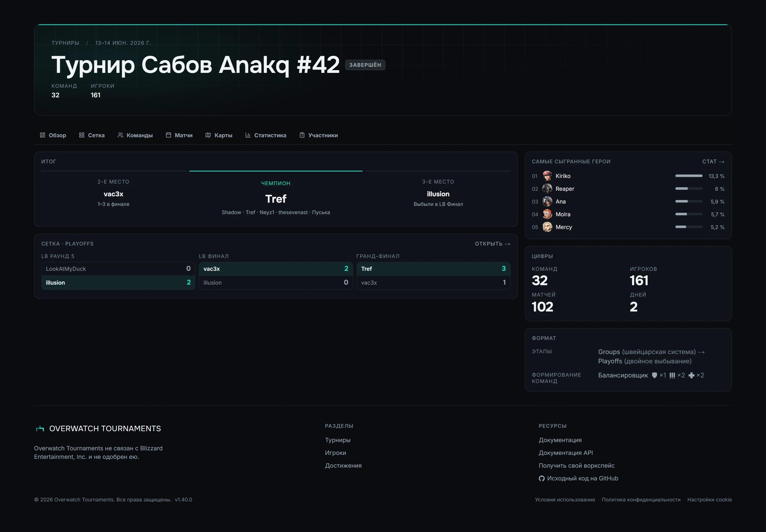The image size is (766, 532).
Task: Click the Сетка tab icon
Action: pyautogui.click(x=82, y=135)
